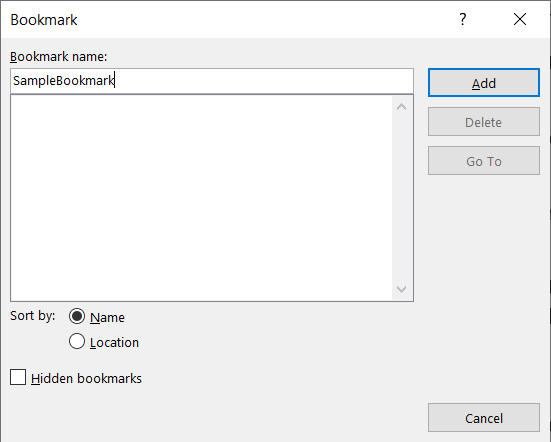
Task: Click the 'Sort by:' label
Action: click(x=33, y=316)
